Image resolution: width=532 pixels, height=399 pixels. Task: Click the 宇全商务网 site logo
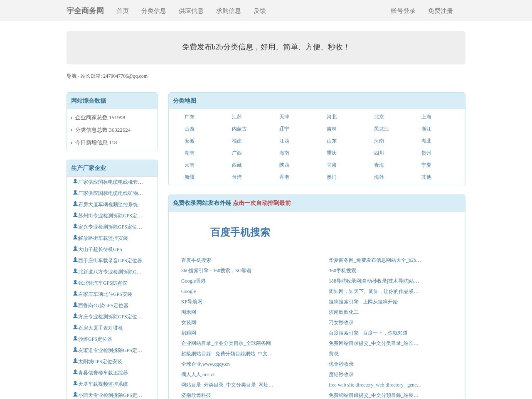point(85,10)
